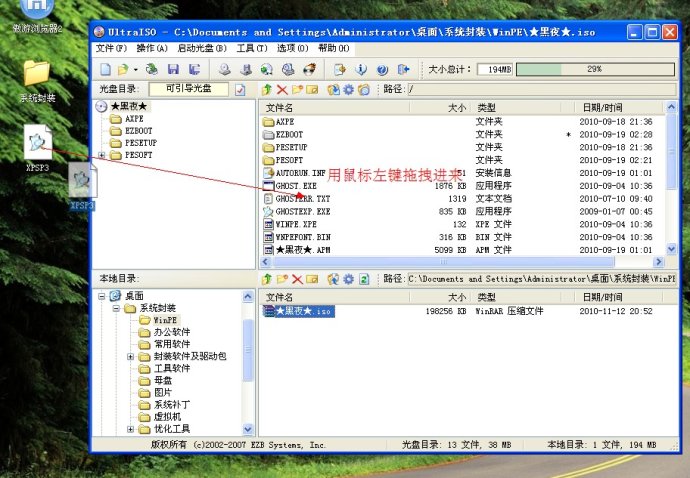Select AUTORUN.INF in image file list
The image size is (690, 478).
[301, 173]
